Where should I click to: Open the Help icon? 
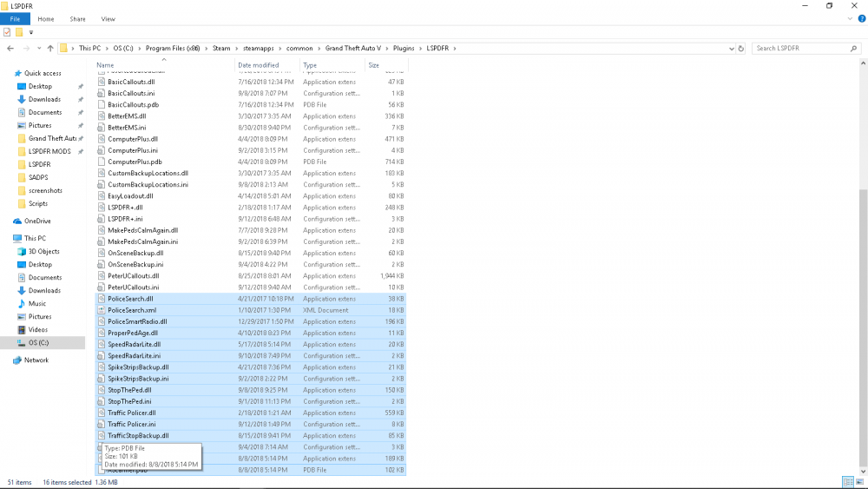pyautogui.click(x=861, y=19)
